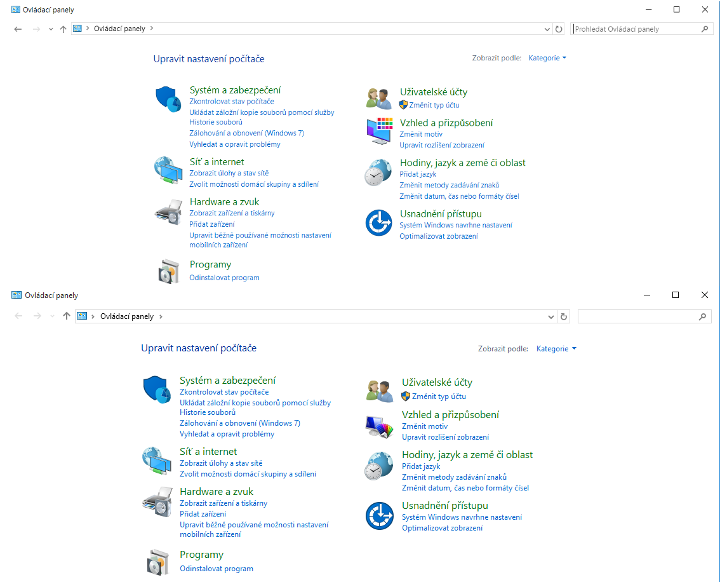Screen dimensions: 720x582
Task: Refresh the bottom Ovládací panely window
Action: pyautogui.click(x=563, y=316)
